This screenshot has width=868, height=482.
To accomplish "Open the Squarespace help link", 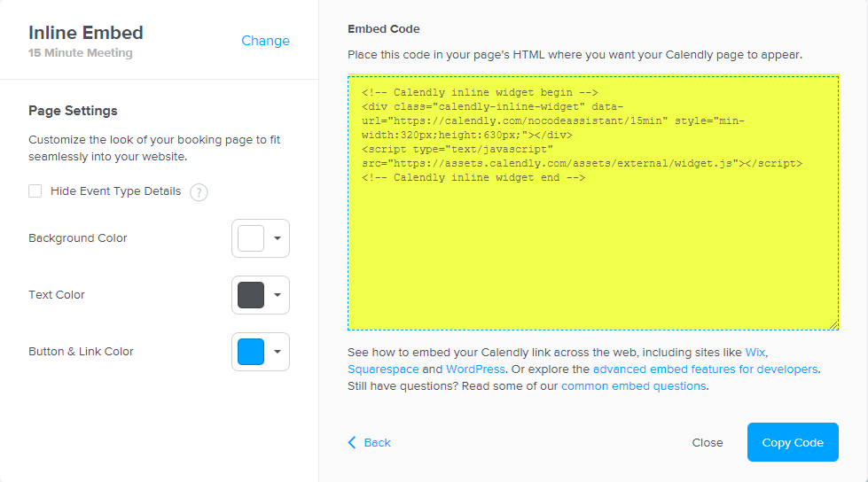I will coord(383,369).
